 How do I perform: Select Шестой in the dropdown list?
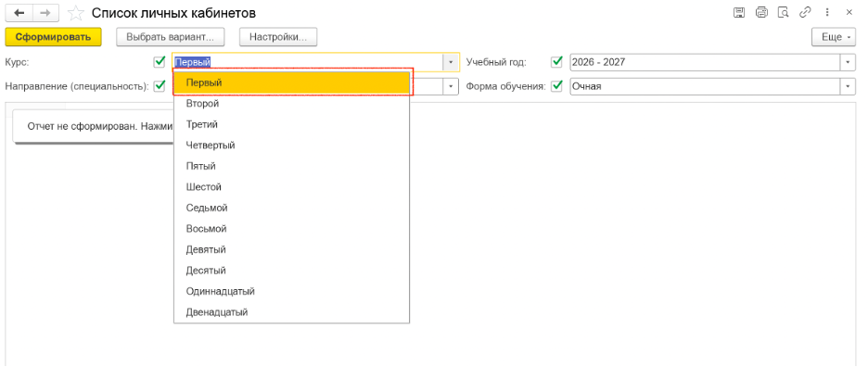pos(292,187)
